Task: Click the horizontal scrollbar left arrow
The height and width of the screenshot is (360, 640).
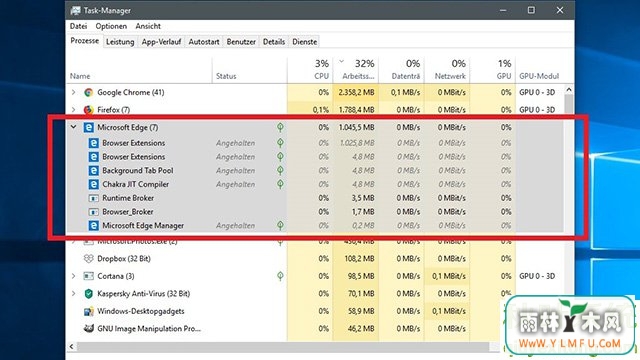Action: pos(71,347)
